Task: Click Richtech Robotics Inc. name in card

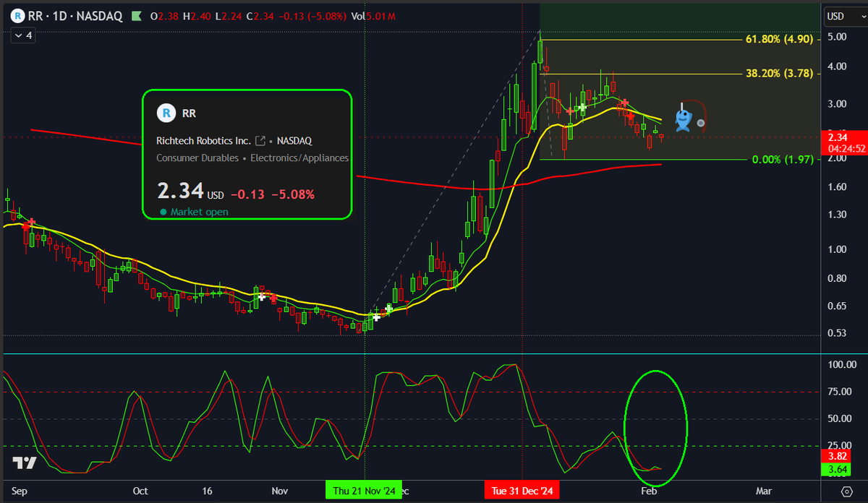Action: (x=204, y=140)
